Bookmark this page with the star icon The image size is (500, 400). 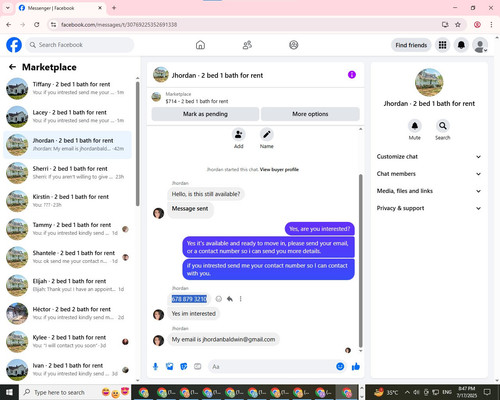tap(458, 24)
